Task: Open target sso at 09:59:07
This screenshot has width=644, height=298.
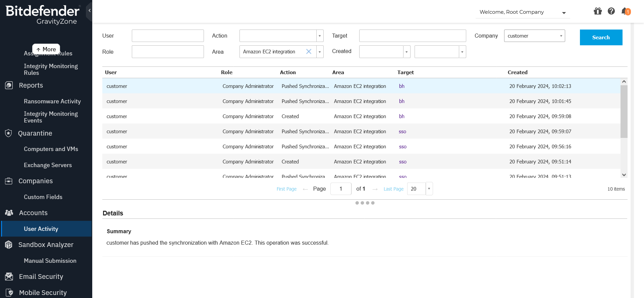Action: click(402, 132)
